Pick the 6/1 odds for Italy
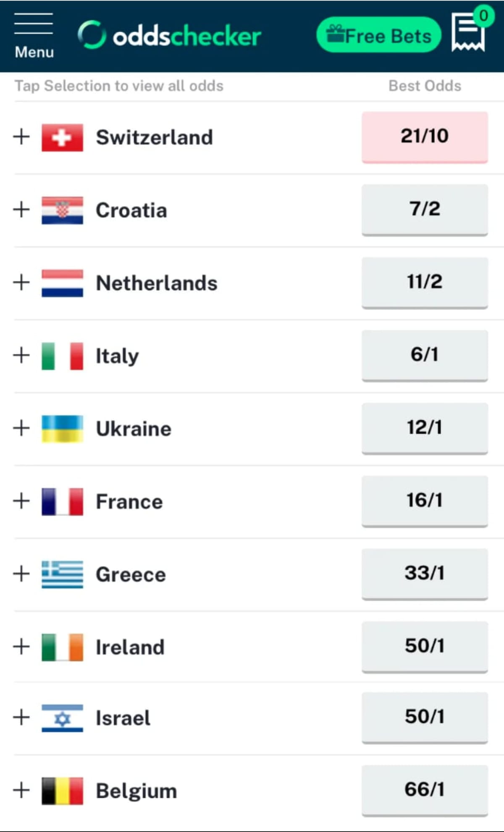Screen dimensions: 504x832 pyautogui.click(x=425, y=355)
